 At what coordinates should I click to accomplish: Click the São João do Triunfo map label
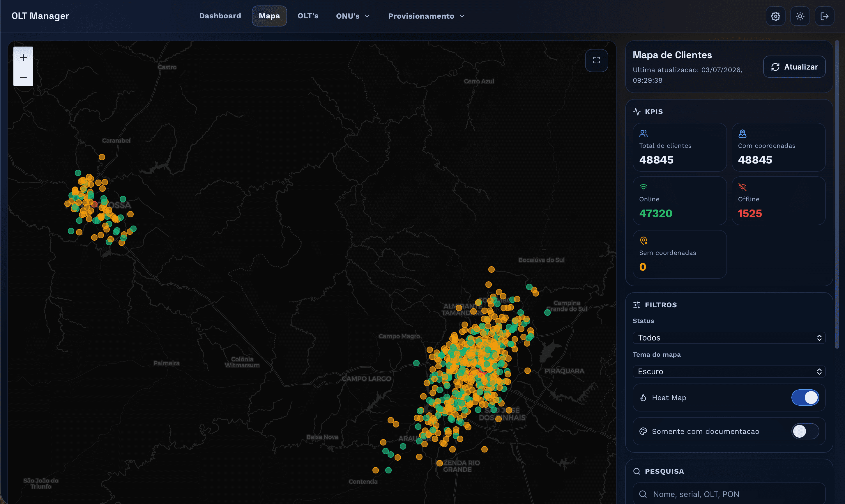(41, 483)
